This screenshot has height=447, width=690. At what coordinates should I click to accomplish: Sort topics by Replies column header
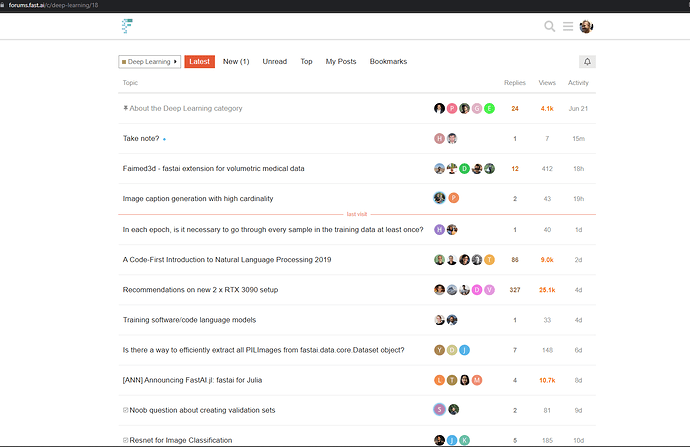514,83
